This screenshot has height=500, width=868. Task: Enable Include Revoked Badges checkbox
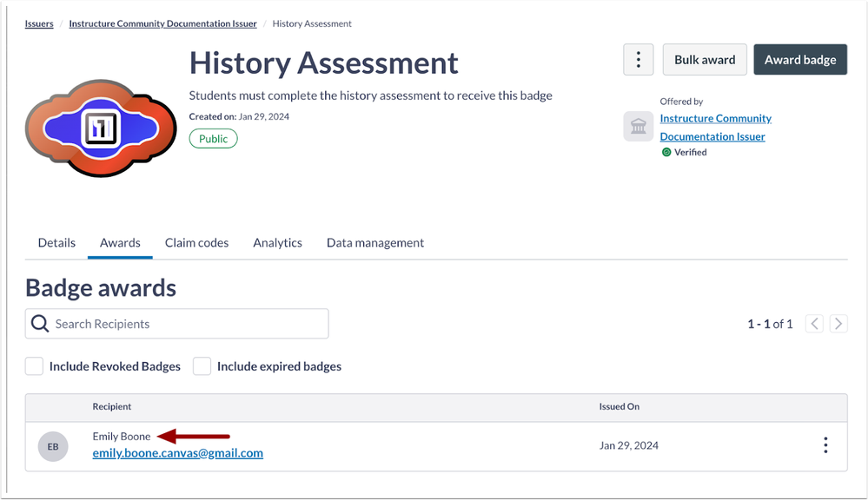coord(34,366)
